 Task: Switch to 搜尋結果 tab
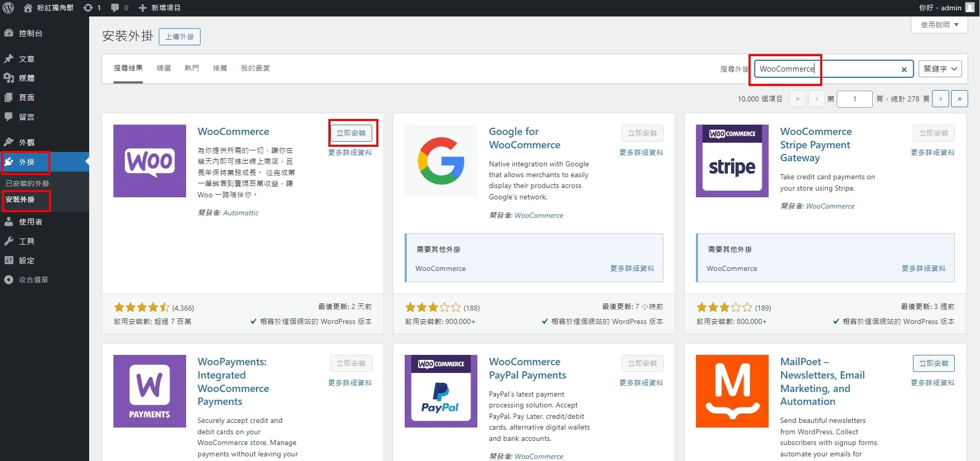(x=128, y=68)
